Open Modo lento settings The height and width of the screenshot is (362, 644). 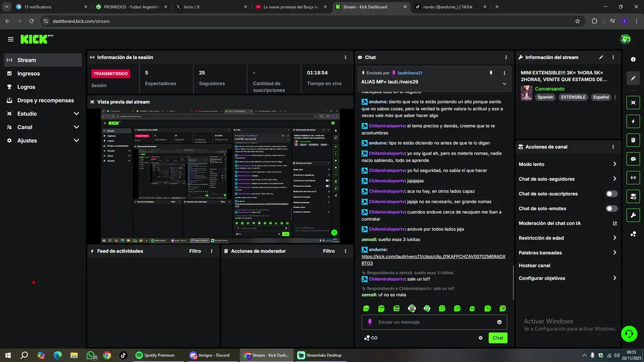568,164
